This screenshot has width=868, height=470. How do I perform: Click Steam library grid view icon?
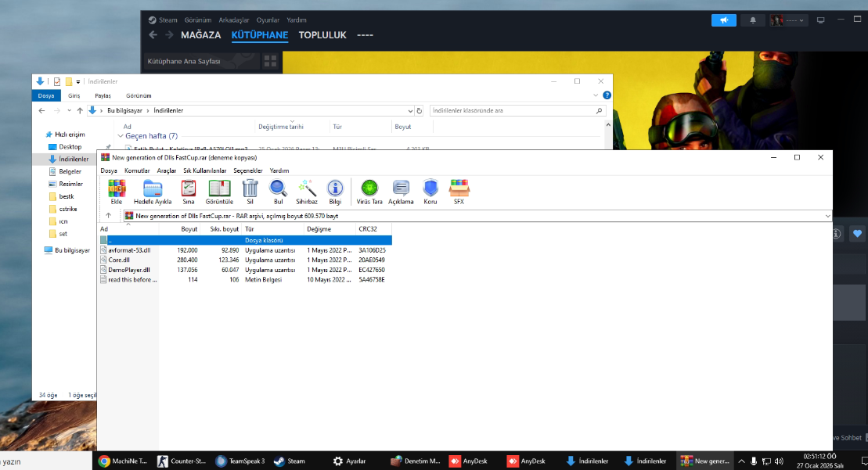point(270,61)
